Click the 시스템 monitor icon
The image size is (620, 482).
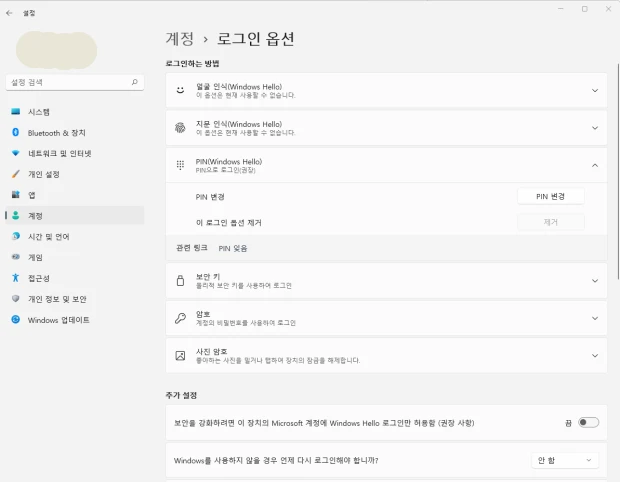15,112
